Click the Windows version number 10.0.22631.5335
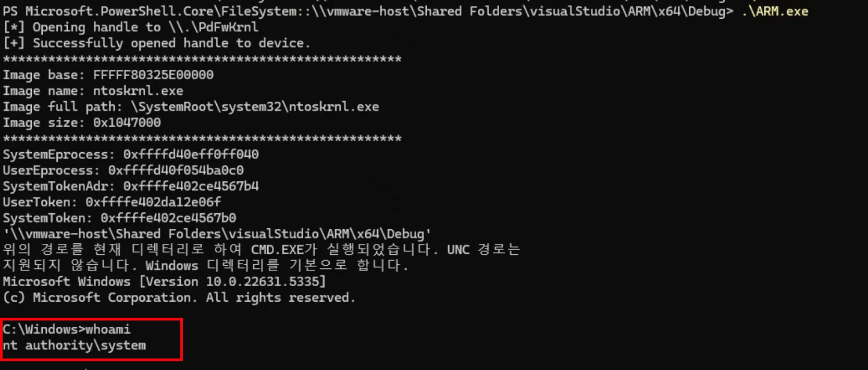Image resolution: width=868 pixels, height=370 pixels. coord(266,282)
